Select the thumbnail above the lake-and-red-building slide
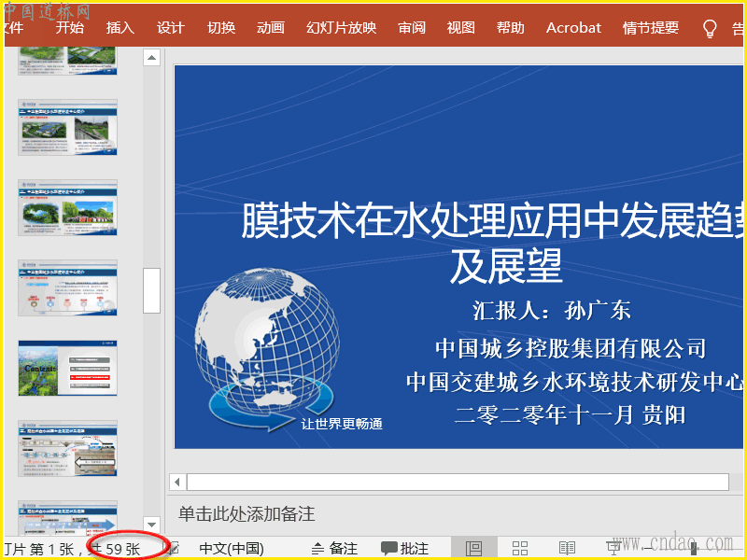This screenshot has width=747, height=560. 67,127
